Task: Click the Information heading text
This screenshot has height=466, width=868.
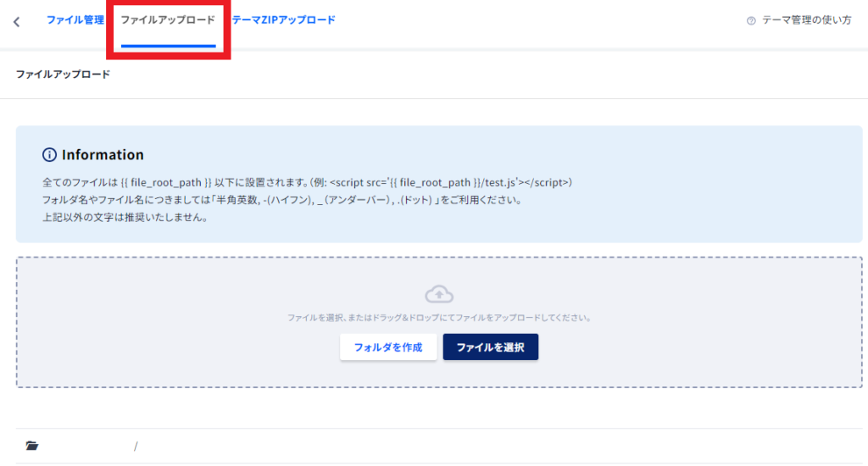Action: tap(103, 155)
